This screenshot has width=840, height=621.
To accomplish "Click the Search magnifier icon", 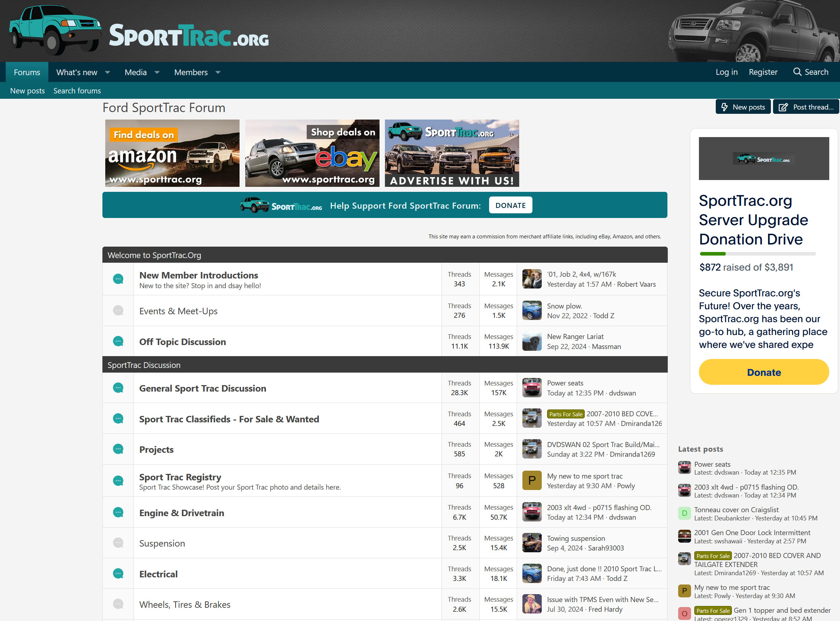I will click(x=797, y=72).
